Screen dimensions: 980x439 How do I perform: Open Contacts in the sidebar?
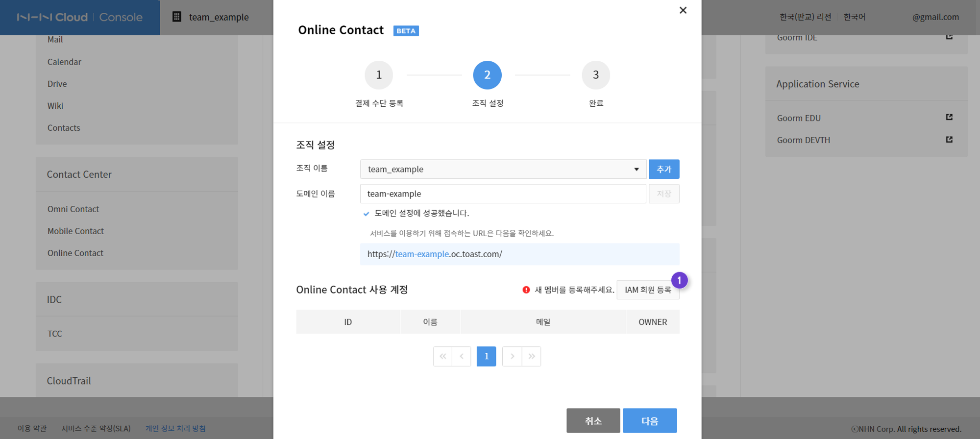click(64, 128)
